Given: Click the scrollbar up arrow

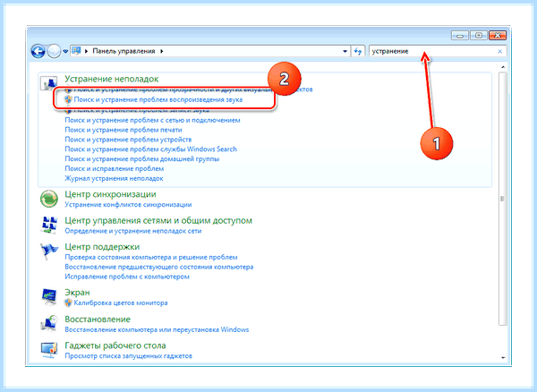Looking at the screenshot, I should point(503,67).
